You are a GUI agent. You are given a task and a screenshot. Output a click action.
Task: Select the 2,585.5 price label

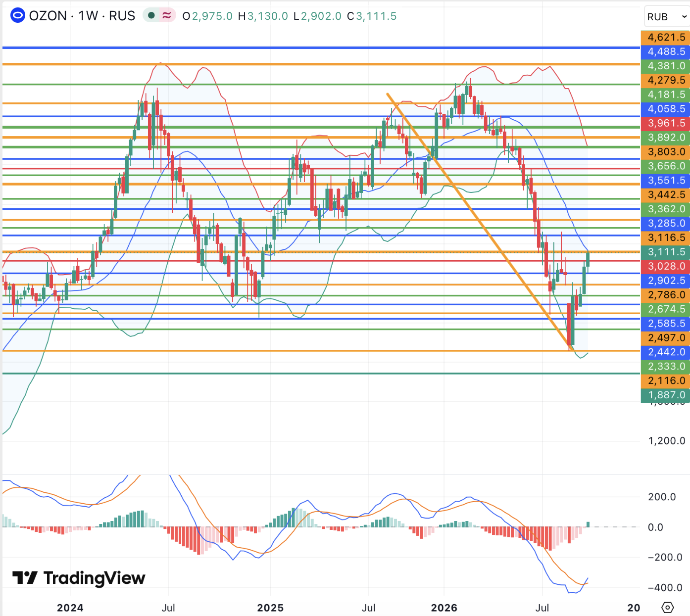665,324
